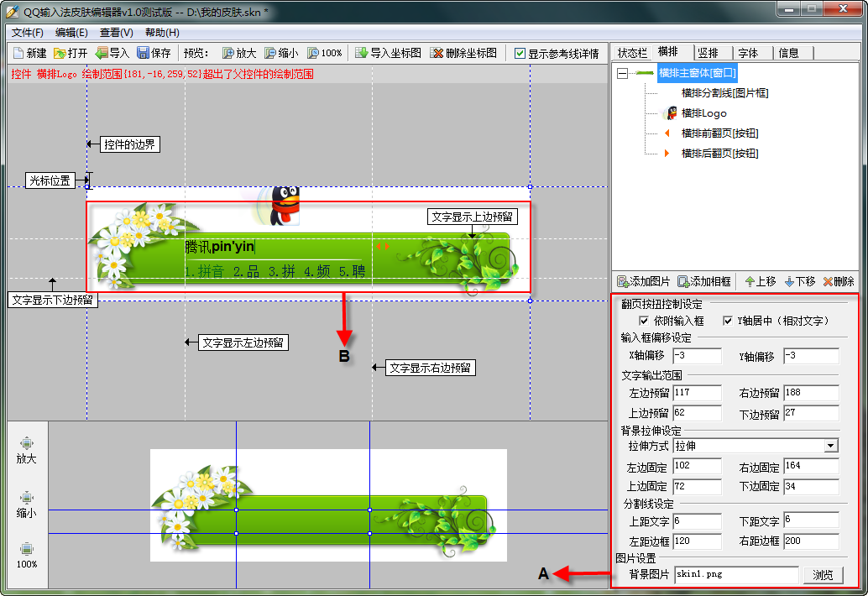Click the Y轴偏移 input field
Screen dimensions: 868x596
pos(811,356)
